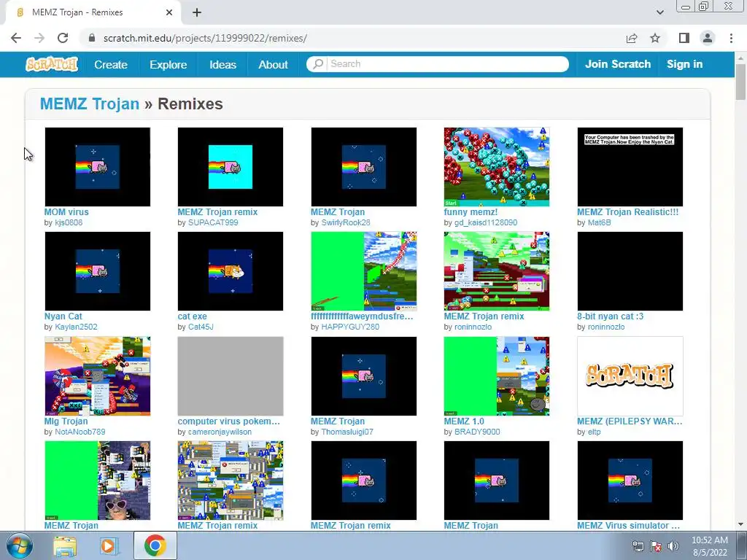
Task: Open the cat exe project link
Action: 192,316
